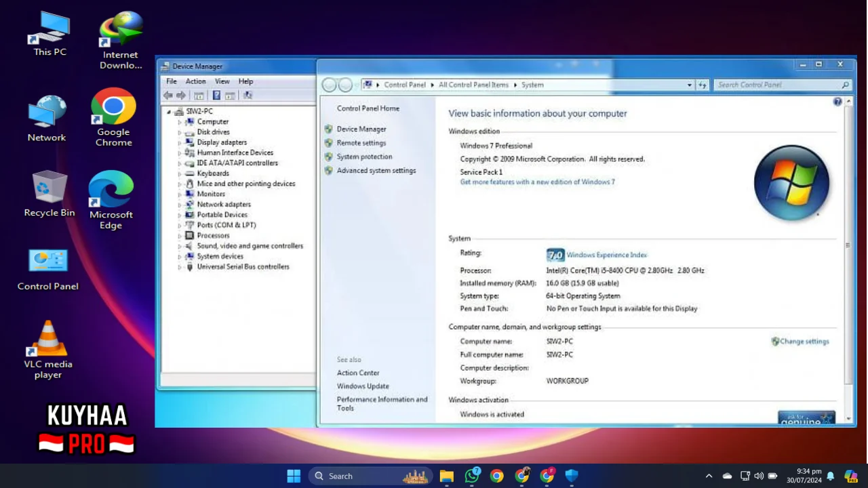868x488 pixels.
Task: Expand the Disk drives node
Action: [x=180, y=132]
